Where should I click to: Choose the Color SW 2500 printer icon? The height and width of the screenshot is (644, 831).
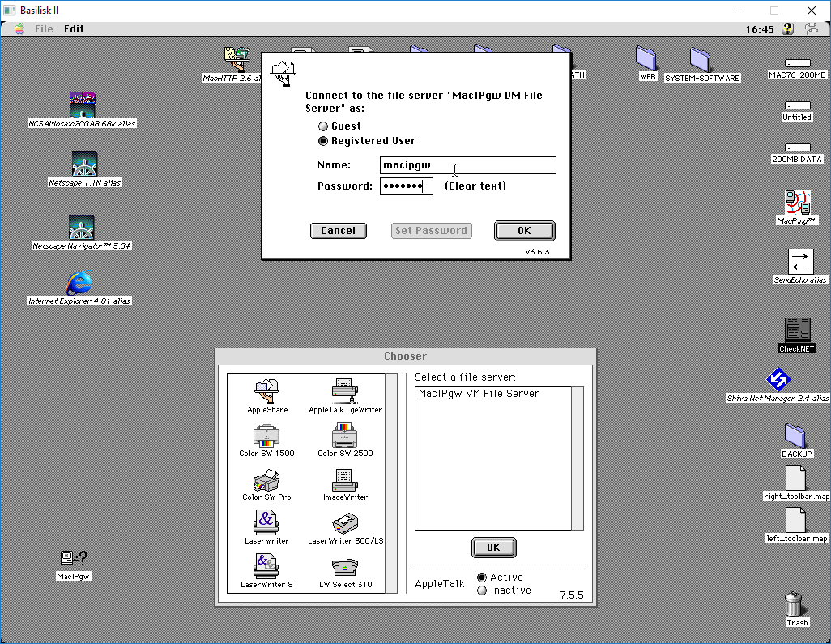(345, 437)
